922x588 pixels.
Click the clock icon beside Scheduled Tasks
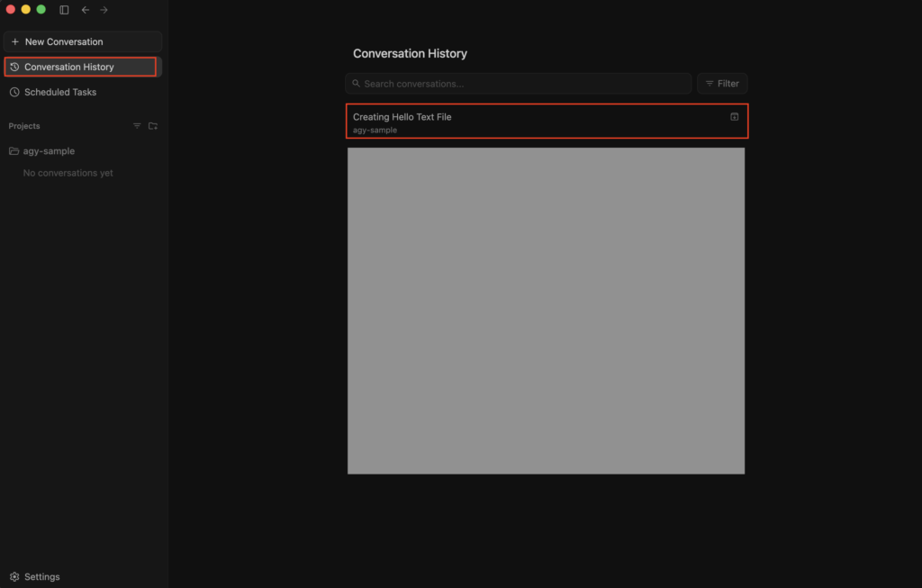click(14, 93)
